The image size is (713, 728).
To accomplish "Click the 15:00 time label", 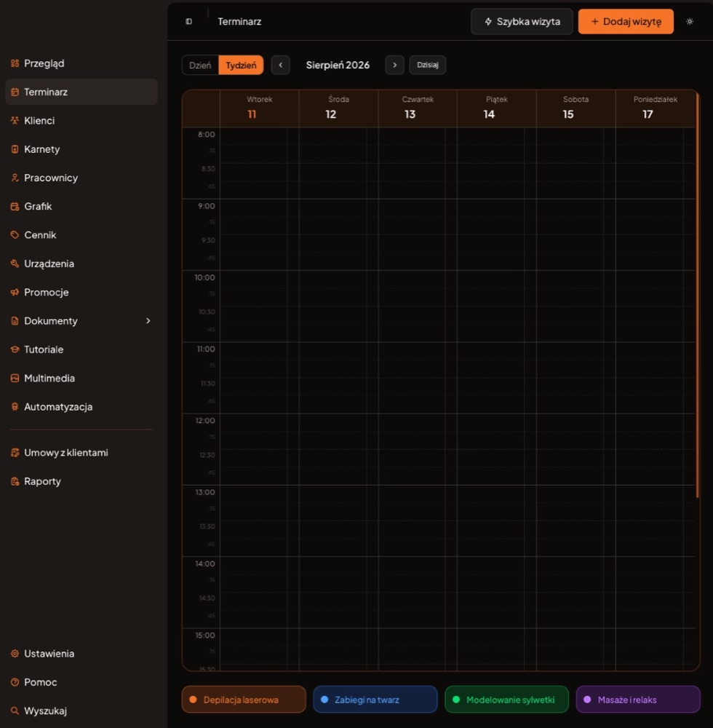I will [205, 635].
